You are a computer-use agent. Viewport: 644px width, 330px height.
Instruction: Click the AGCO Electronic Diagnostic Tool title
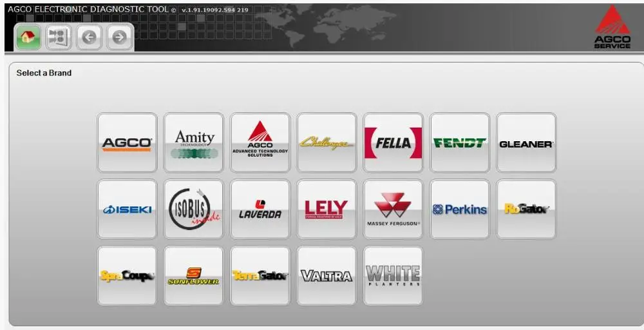pyautogui.click(x=88, y=9)
